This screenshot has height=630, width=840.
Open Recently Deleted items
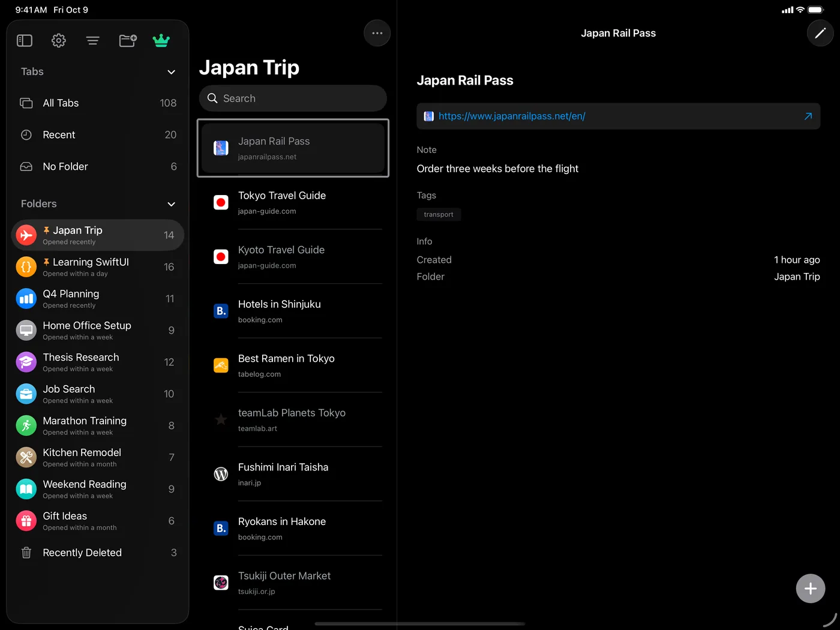tap(98, 553)
